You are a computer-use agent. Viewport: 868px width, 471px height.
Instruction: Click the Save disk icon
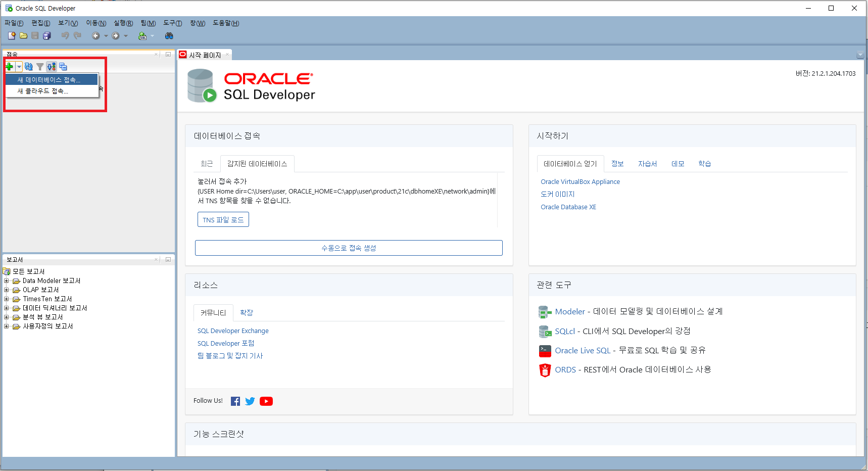(35, 36)
